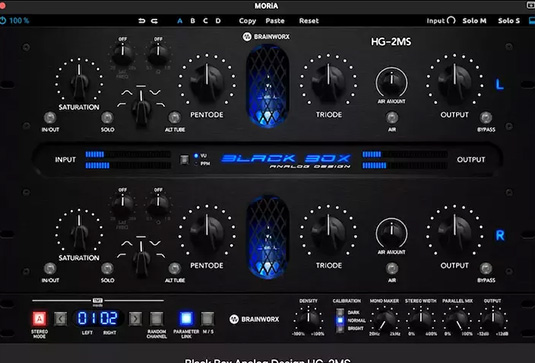
Task: Click the R channel Air Amount knob
Action: [392, 232]
